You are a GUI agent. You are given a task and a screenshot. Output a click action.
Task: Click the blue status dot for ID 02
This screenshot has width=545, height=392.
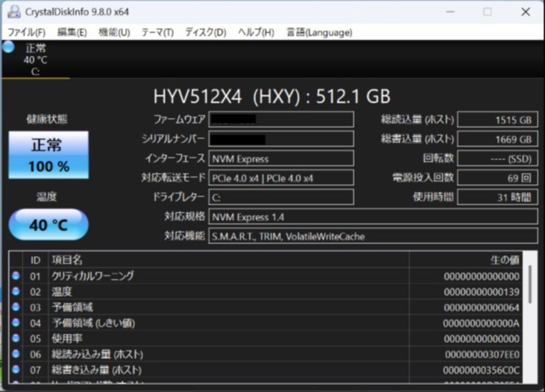[x=16, y=291]
